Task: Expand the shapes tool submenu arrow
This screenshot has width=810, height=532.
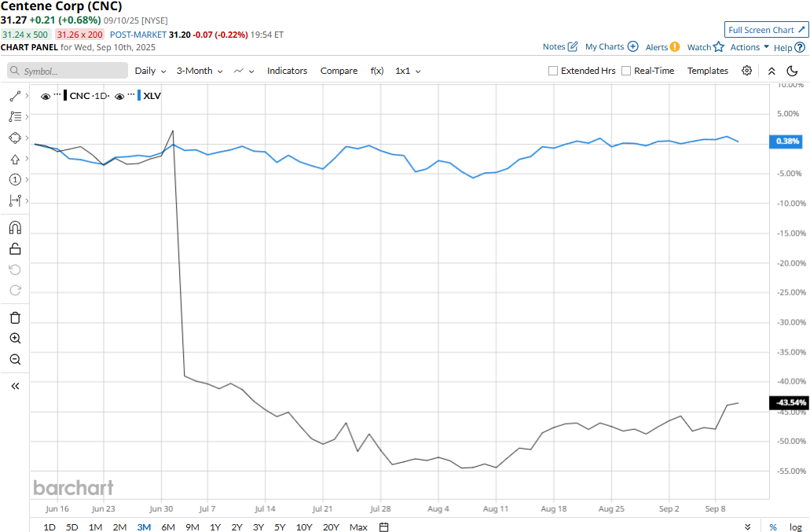Action: 27,138
